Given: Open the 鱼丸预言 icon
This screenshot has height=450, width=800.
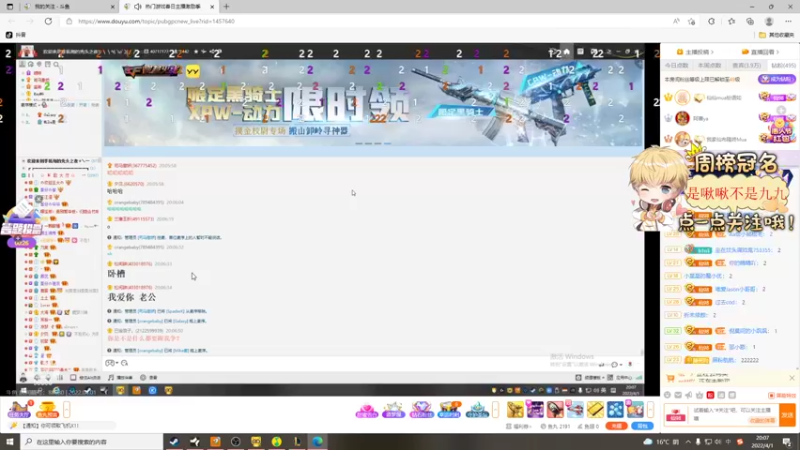Looking at the screenshot, I should pyautogui.click(x=47, y=410).
